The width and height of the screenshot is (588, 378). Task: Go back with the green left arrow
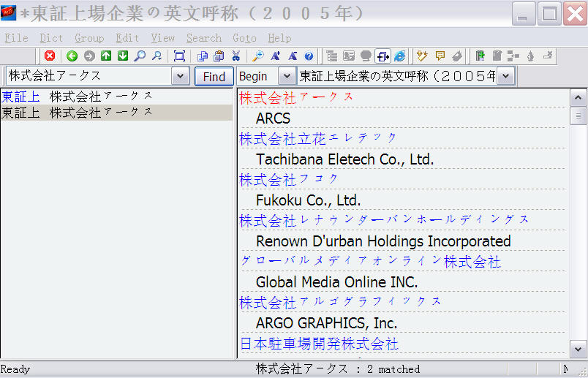[x=72, y=56]
